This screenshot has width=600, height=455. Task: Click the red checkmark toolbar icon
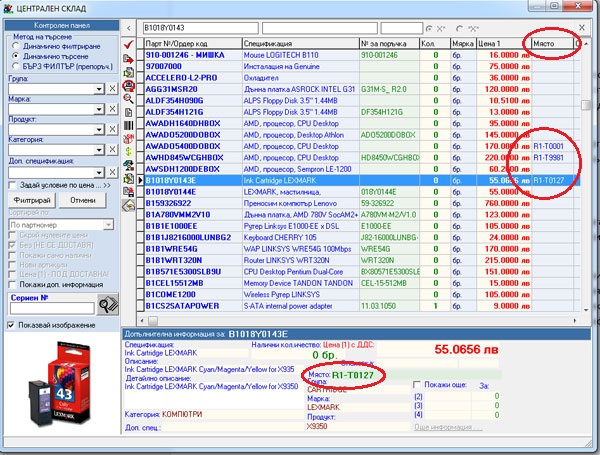coord(127,46)
